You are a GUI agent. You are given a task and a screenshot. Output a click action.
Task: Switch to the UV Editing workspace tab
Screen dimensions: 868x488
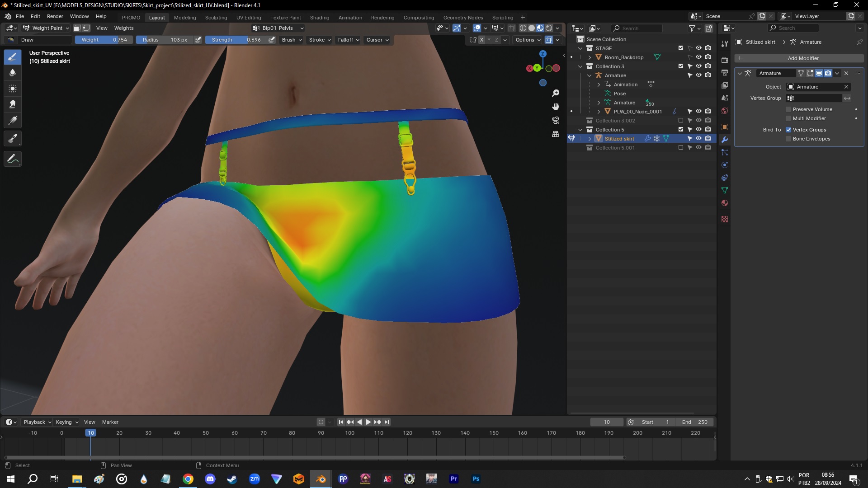pos(249,17)
